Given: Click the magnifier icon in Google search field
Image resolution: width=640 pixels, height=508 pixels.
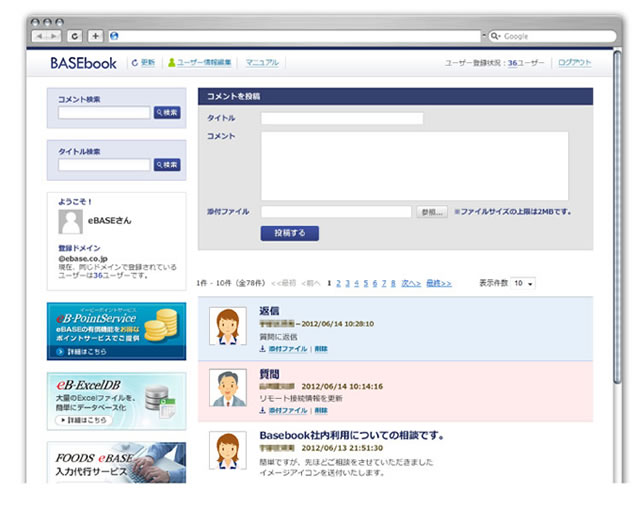Looking at the screenshot, I should point(495,36).
